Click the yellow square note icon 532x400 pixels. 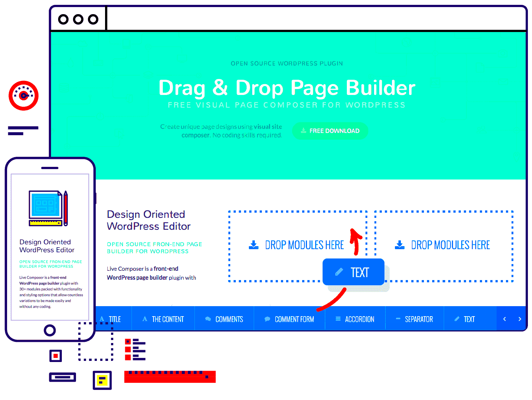click(102, 380)
